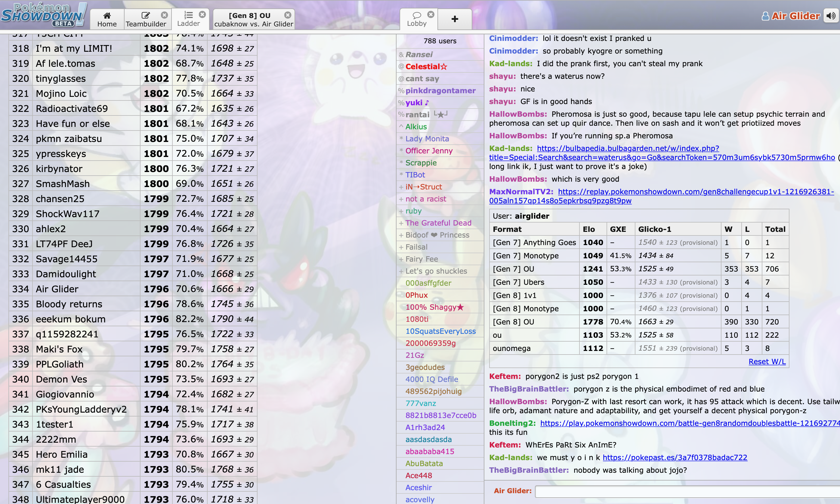The height and width of the screenshot is (504, 840).
Task: Click ladder player eekum bokum
Action: click(x=71, y=319)
